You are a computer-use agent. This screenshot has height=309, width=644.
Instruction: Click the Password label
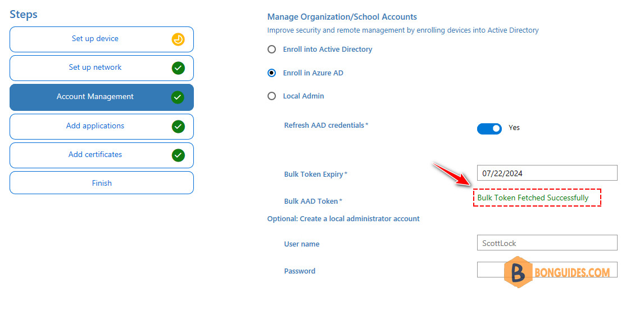tap(300, 271)
